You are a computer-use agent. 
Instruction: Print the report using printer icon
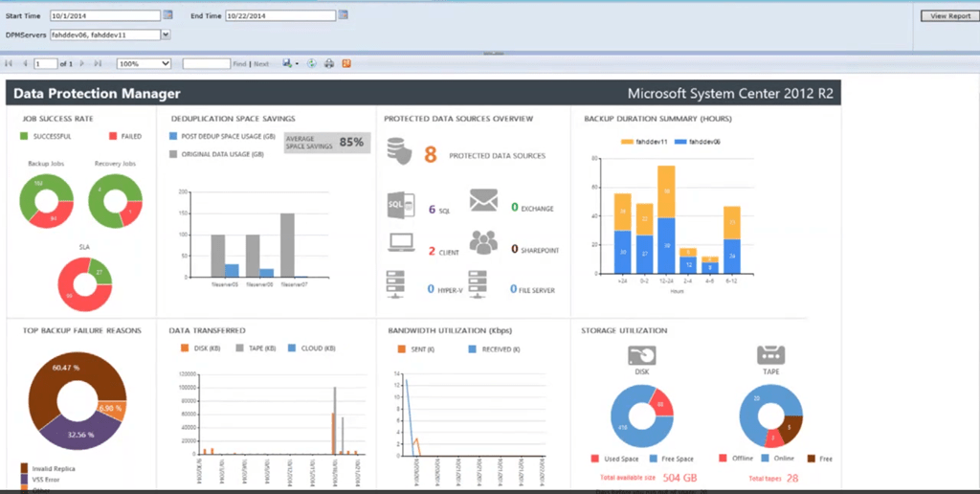pyautogui.click(x=329, y=64)
